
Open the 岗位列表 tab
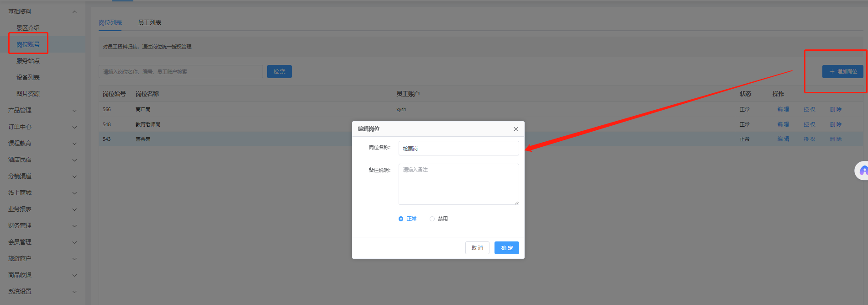coord(110,22)
